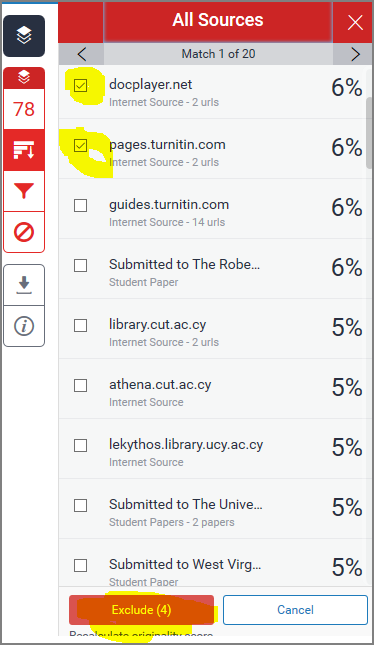Click the sources list scrollbar
The width and height of the screenshot is (374, 645).
tap(369, 132)
